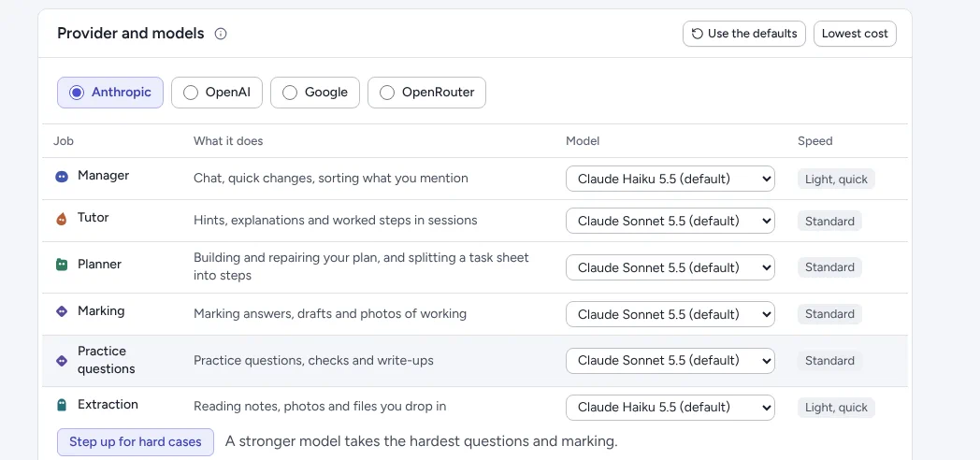This screenshot has width=980, height=460.
Task: Click the Tutor job icon
Action: 62,219
